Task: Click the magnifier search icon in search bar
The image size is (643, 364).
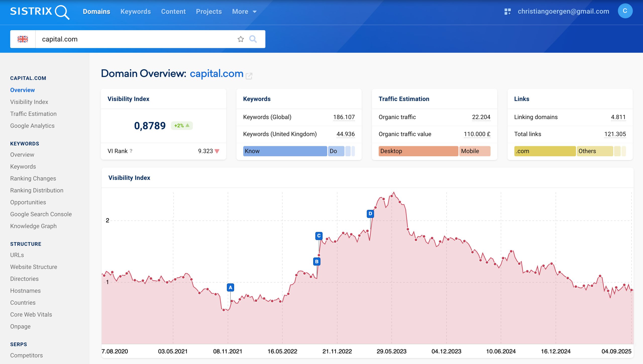Action: tap(253, 39)
